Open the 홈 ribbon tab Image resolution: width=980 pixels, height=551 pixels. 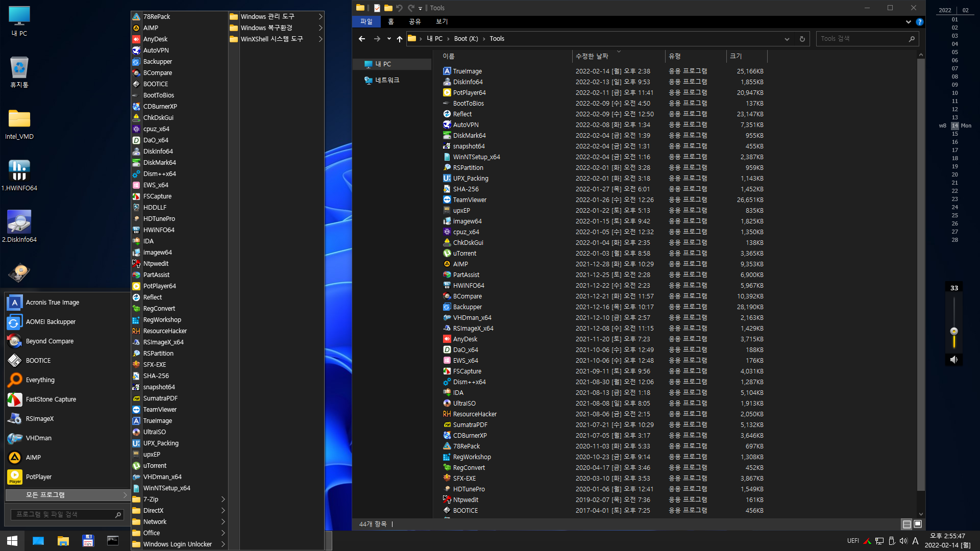[x=391, y=21]
